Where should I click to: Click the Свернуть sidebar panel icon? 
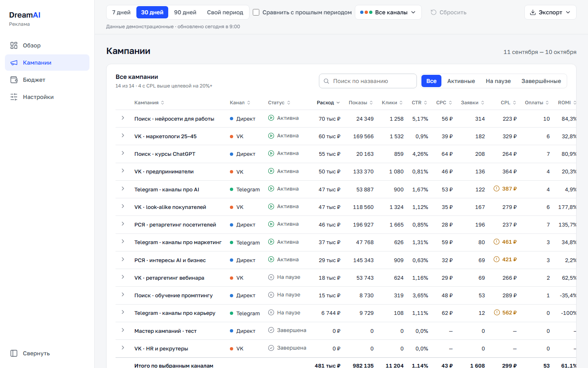[x=14, y=353]
